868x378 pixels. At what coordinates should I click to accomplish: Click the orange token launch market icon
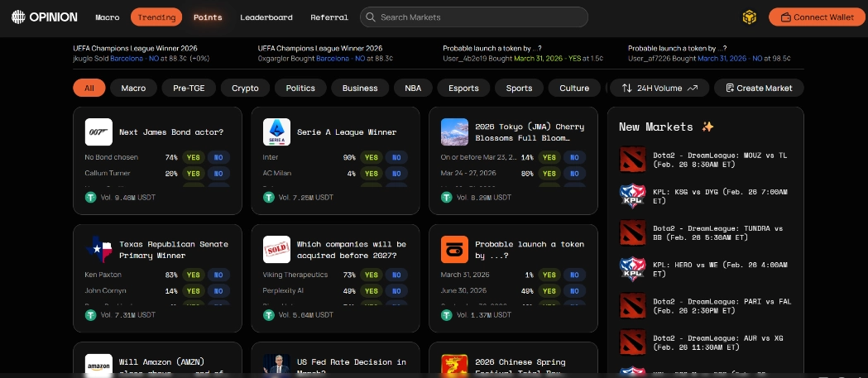pos(454,250)
